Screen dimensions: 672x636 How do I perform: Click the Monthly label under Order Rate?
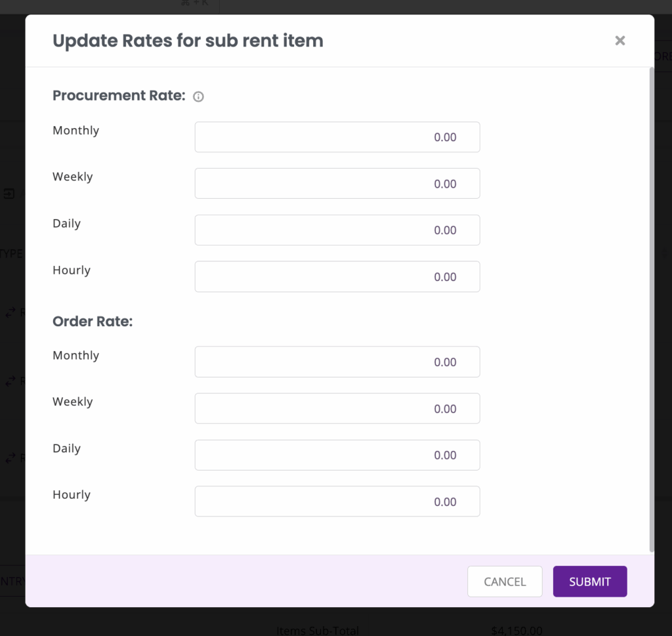pyautogui.click(x=75, y=356)
